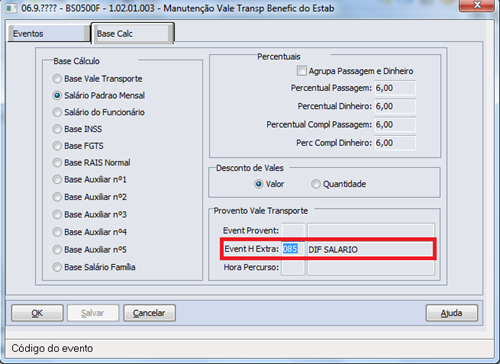500x364 pixels.
Task: Click the Hora Percurso description field
Action: click(x=371, y=268)
